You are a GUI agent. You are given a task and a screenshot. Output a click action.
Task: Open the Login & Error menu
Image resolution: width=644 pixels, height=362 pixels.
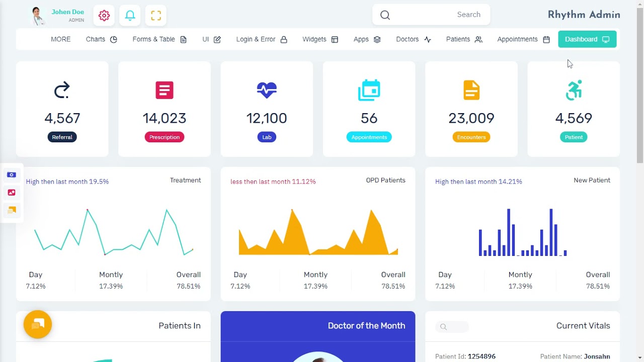tap(262, 39)
